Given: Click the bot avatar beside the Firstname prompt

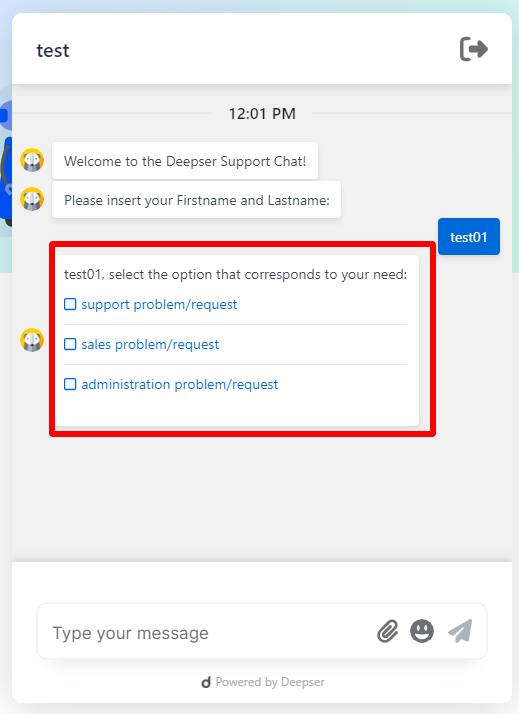Looking at the screenshot, I should pos(32,199).
